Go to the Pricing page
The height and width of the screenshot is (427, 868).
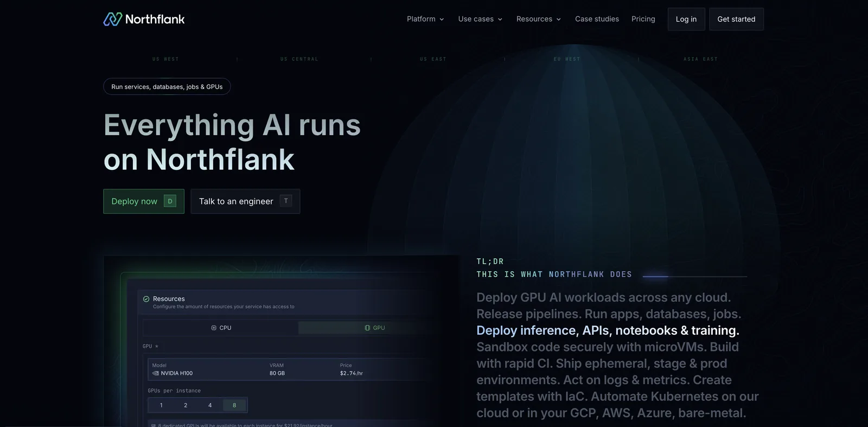(643, 19)
